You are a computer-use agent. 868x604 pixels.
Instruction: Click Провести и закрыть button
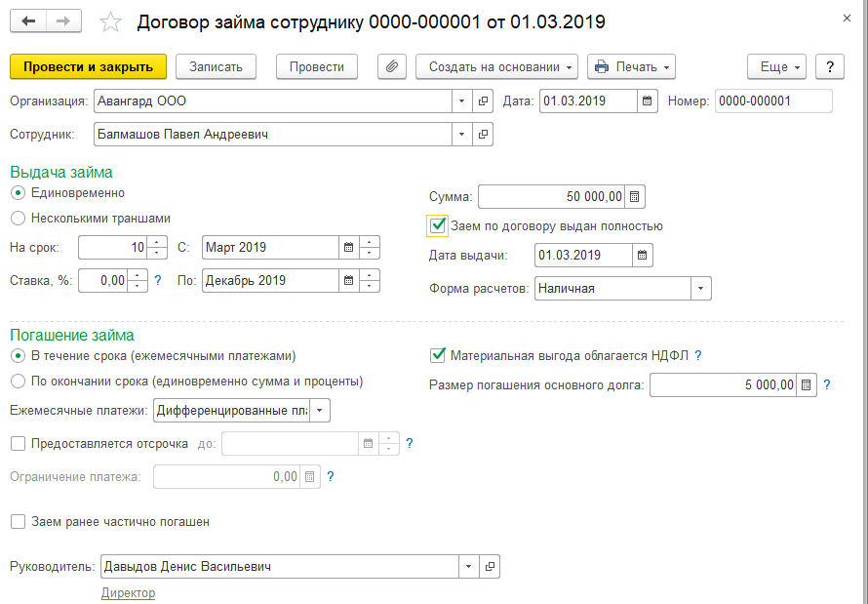(88, 67)
